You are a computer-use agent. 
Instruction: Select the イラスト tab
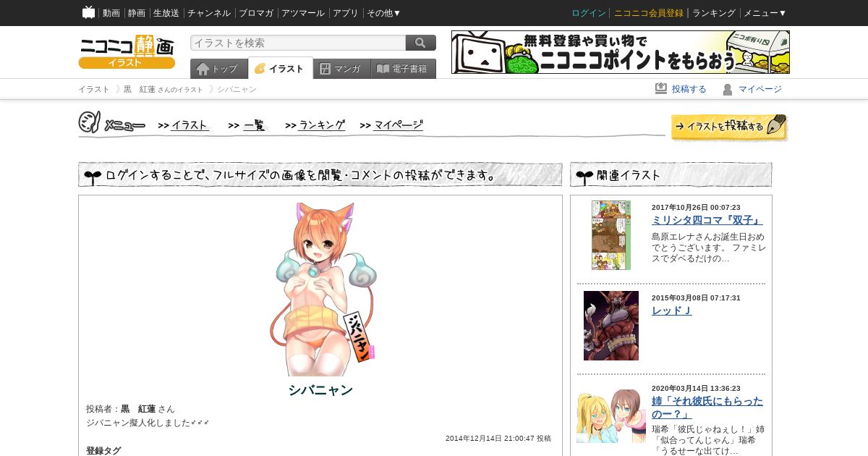[281, 69]
